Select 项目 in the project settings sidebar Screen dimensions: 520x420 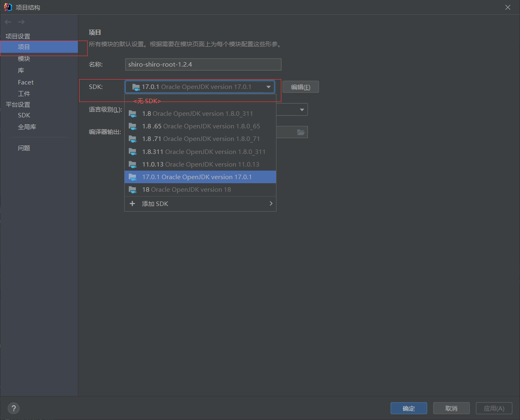[x=39, y=47]
